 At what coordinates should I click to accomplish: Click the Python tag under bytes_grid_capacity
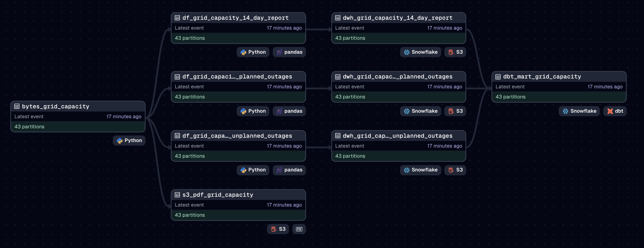click(x=129, y=140)
